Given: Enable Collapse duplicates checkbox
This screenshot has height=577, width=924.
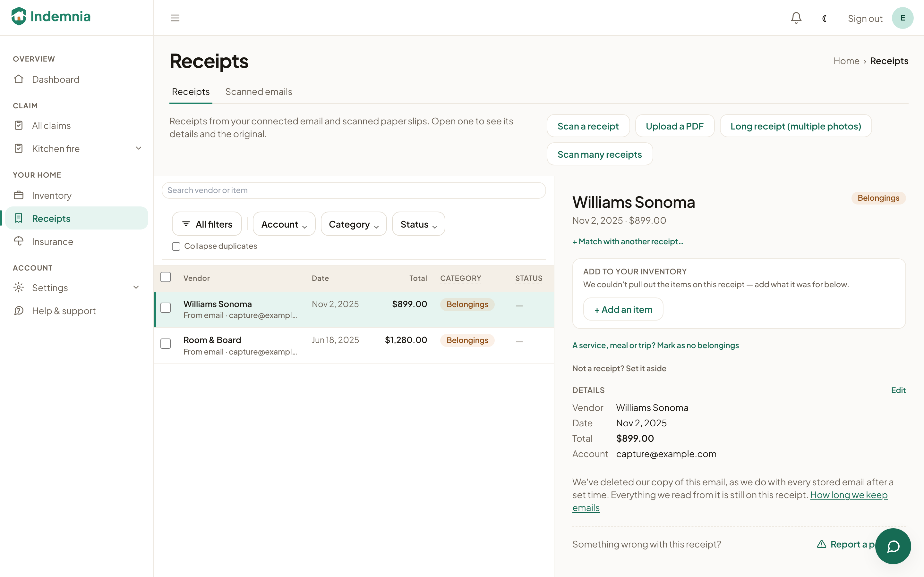Looking at the screenshot, I should click(x=176, y=247).
